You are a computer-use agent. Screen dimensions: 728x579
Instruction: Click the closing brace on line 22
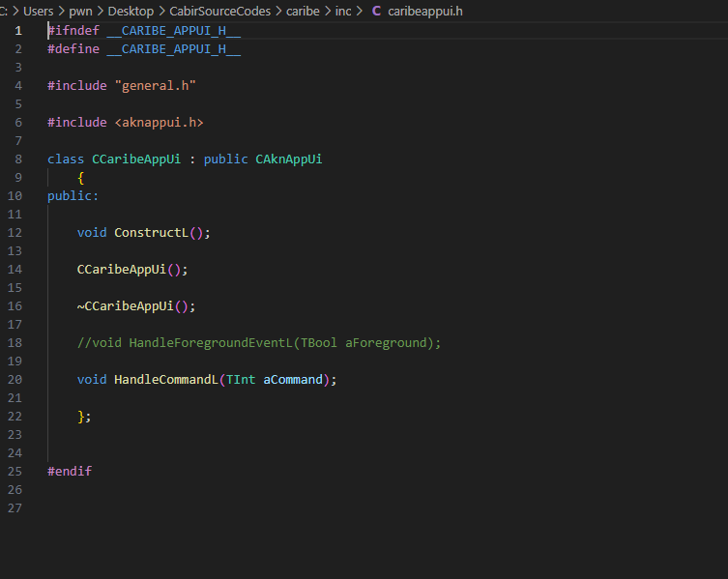[81, 417]
